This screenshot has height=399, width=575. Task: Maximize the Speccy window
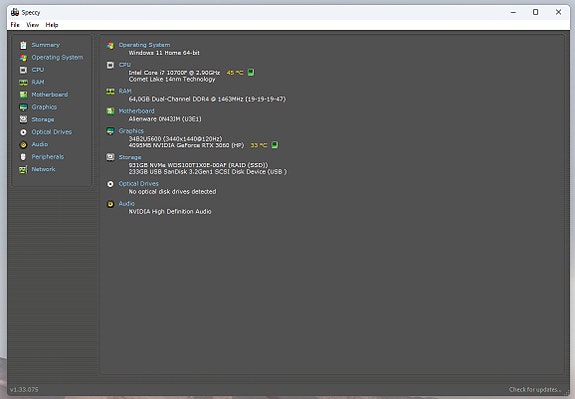click(535, 12)
